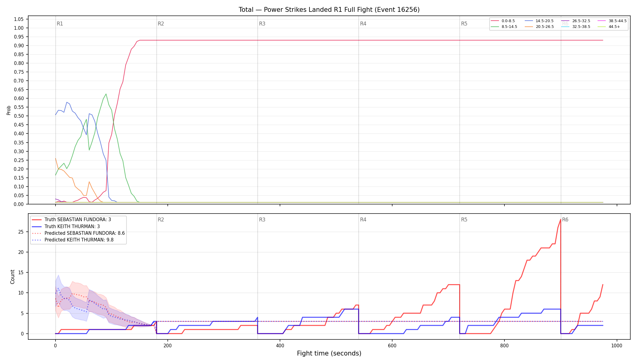The height and width of the screenshot is (364, 637).
Task: Click the 10 tick on the Count axis
Action: pyautogui.click(x=21, y=293)
